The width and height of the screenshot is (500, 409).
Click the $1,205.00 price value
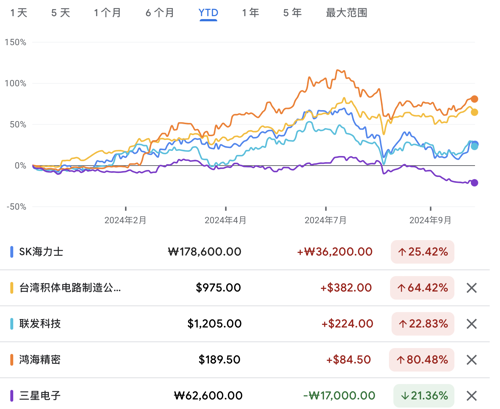click(214, 324)
